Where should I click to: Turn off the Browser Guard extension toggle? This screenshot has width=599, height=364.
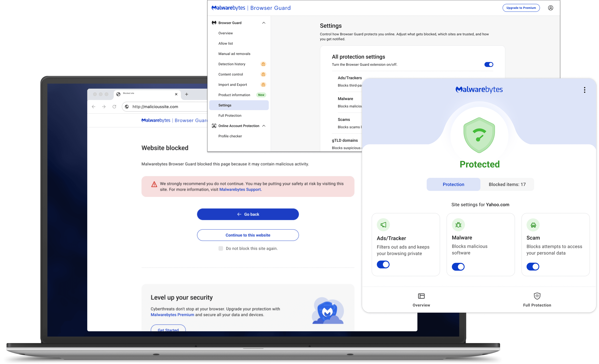pyautogui.click(x=489, y=64)
